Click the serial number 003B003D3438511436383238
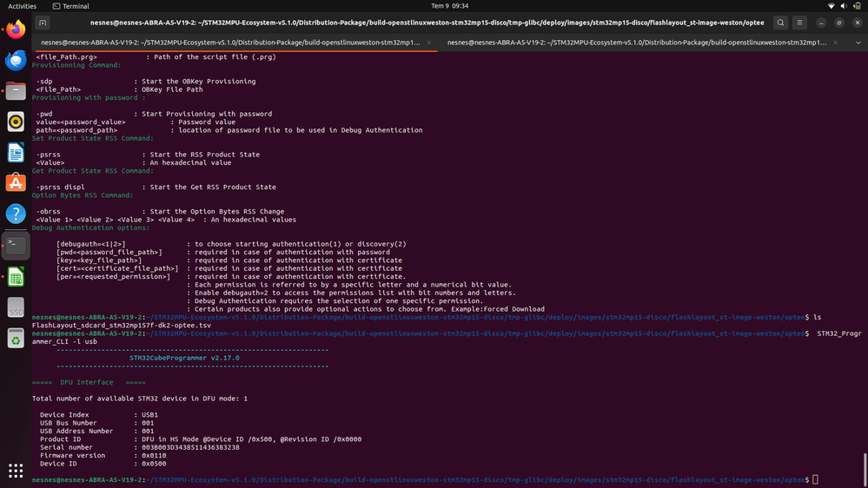This screenshot has height=488, width=868. coord(190,447)
